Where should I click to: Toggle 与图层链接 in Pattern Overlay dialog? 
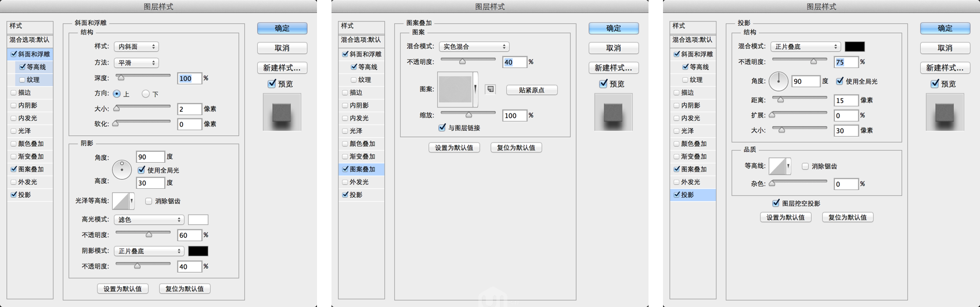442,127
